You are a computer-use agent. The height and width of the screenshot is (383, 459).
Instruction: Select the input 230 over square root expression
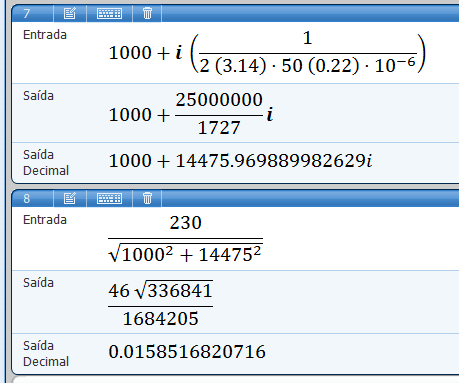click(185, 239)
